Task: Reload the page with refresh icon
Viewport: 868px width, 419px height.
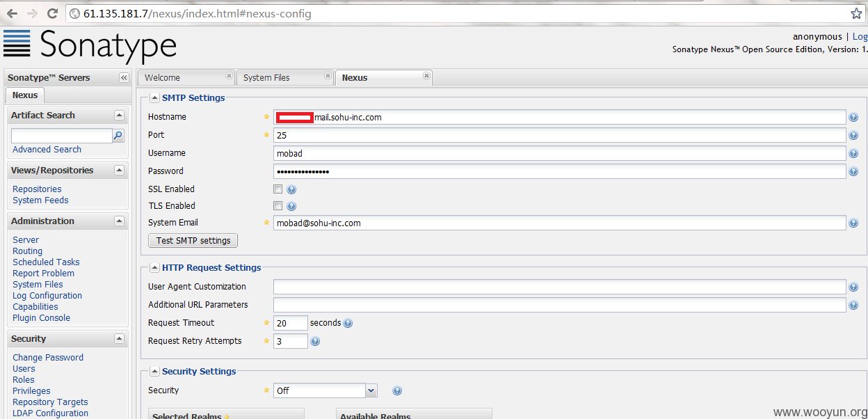Action: pyautogui.click(x=52, y=13)
